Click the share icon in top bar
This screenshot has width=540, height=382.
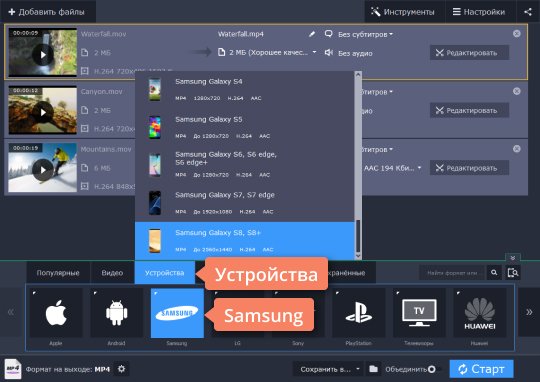click(528, 12)
